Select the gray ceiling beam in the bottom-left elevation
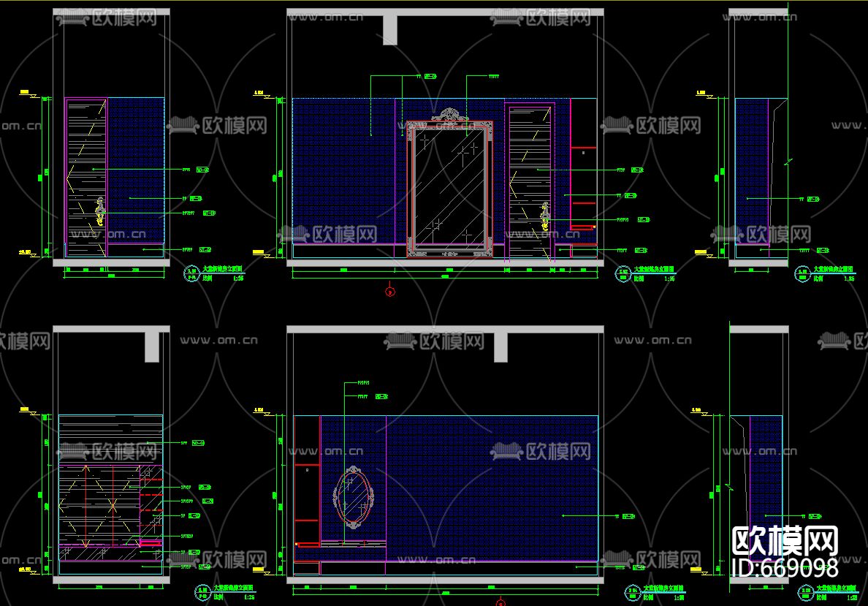Image resolution: width=868 pixels, height=606 pixels. [x=152, y=347]
